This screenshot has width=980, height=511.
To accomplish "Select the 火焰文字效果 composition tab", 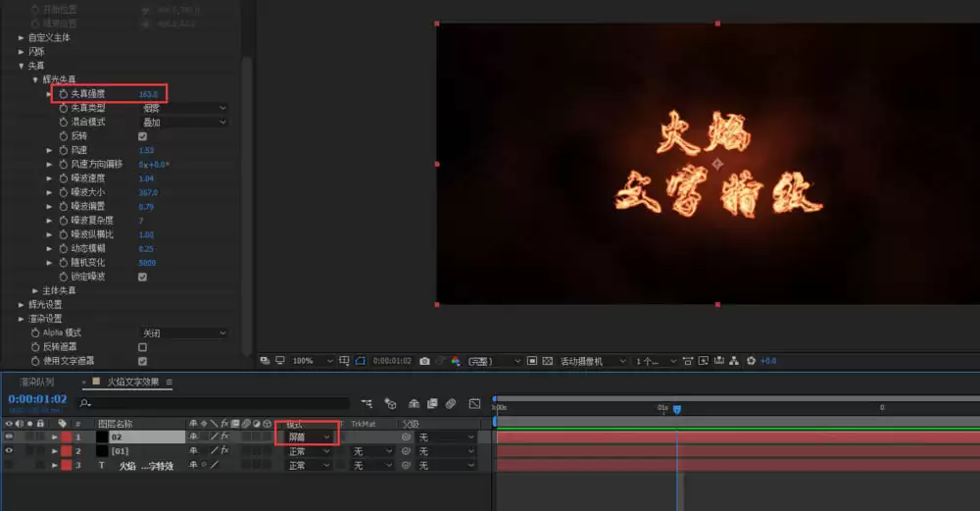I will point(133,382).
